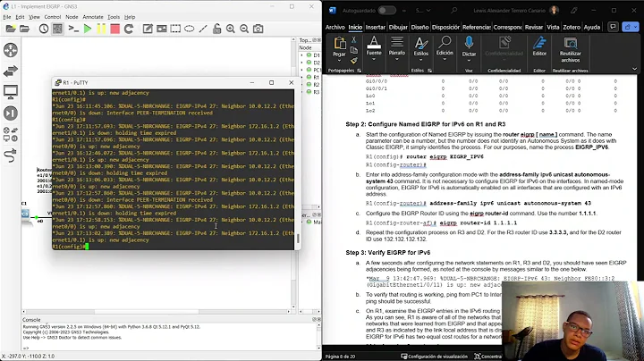Switch to the Diseño ribbon tab
This screenshot has width=644, height=361.
(419, 27)
